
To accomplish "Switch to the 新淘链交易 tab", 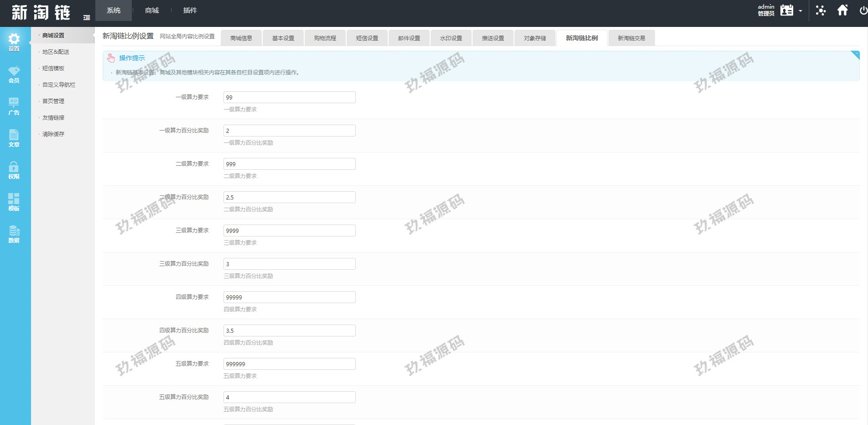I will click(631, 38).
